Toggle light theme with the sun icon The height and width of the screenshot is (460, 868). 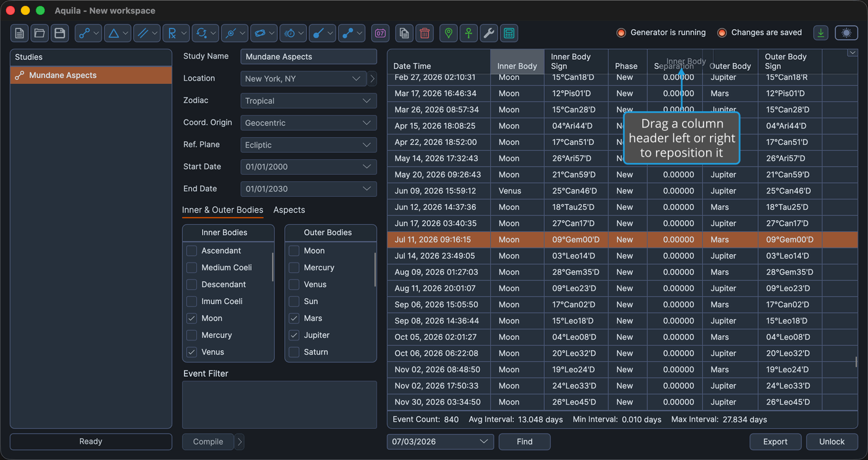click(x=847, y=32)
